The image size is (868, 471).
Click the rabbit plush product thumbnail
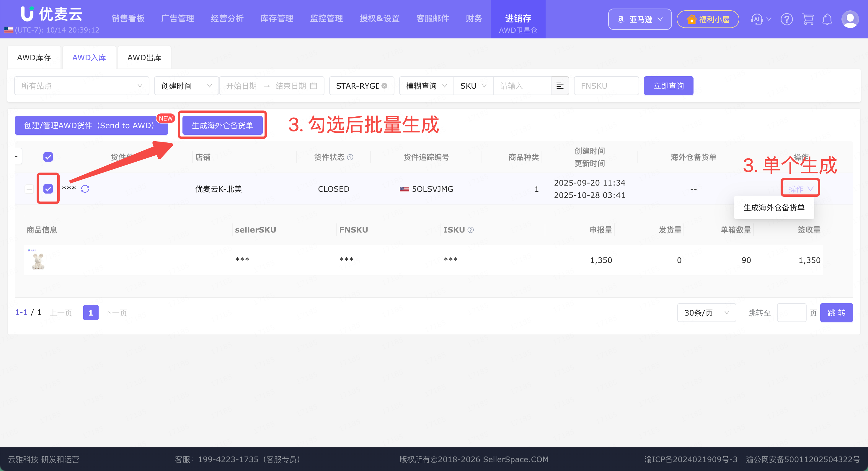tap(37, 260)
